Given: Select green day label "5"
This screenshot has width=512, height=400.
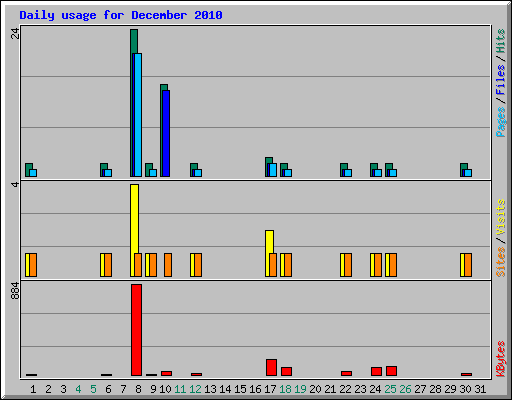Looking at the screenshot, I should click(x=93, y=389).
